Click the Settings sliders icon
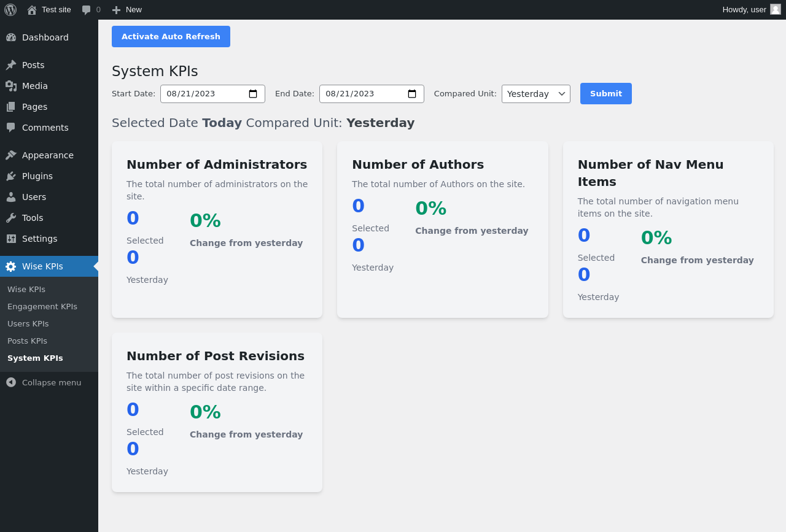 11,239
